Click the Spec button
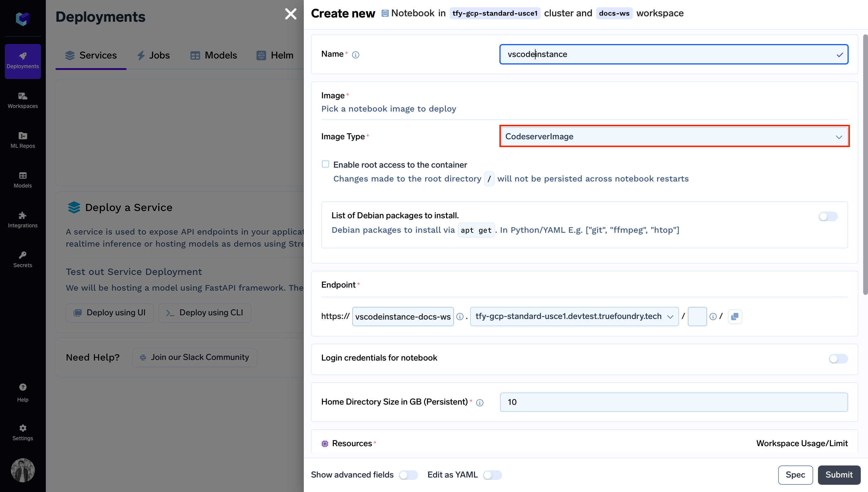Viewport: 868px width, 492px height. click(795, 475)
